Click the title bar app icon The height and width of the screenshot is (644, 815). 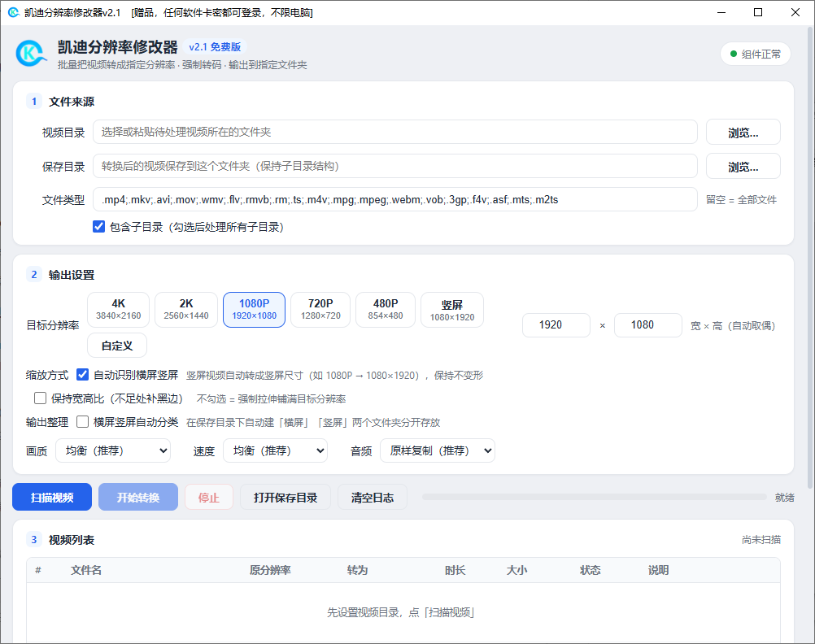click(x=14, y=12)
